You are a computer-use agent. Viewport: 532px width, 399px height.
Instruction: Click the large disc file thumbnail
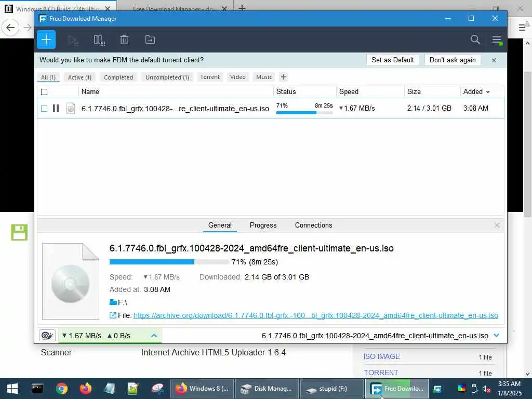click(71, 281)
